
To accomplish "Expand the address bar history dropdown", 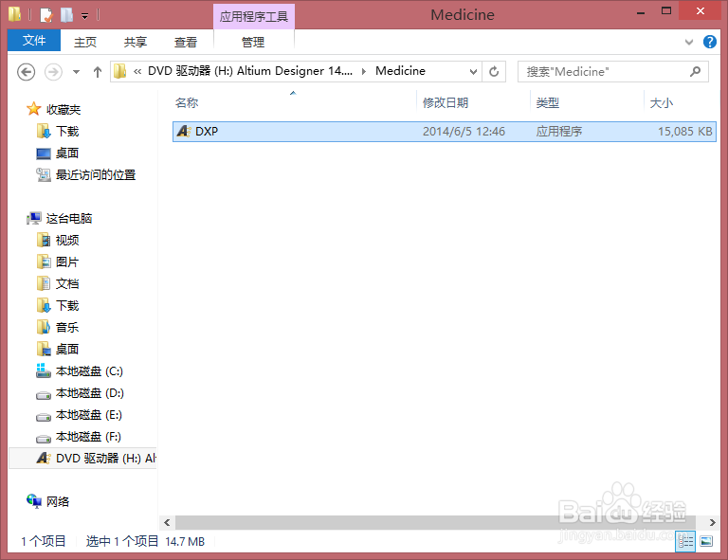I will [x=473, y=72].
